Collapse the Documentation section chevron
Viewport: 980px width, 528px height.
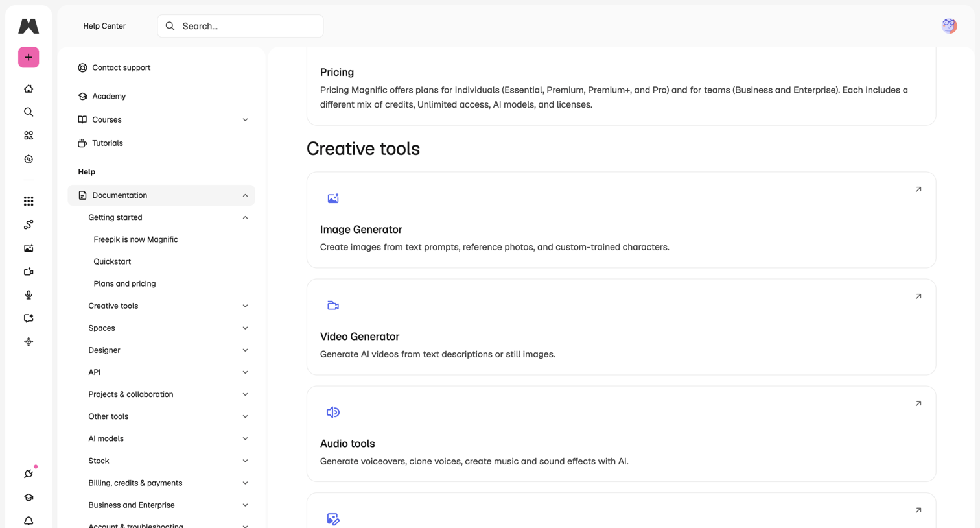245,195
